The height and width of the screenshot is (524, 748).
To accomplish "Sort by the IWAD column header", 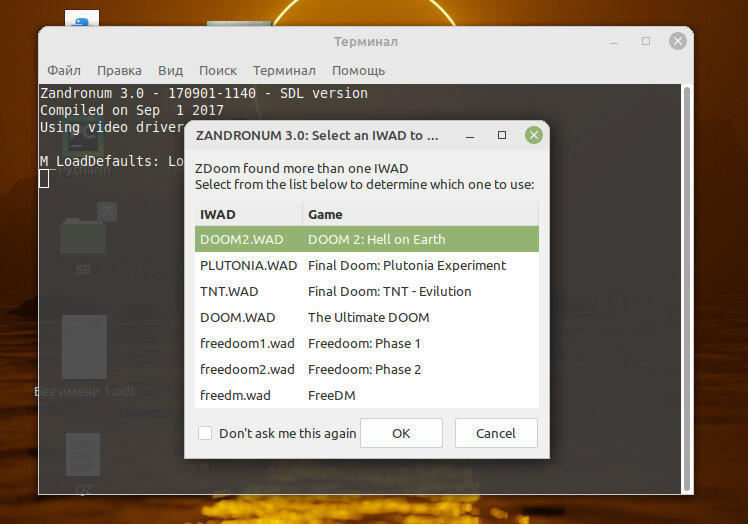I will pyautogui.click(x=249, y=214).
